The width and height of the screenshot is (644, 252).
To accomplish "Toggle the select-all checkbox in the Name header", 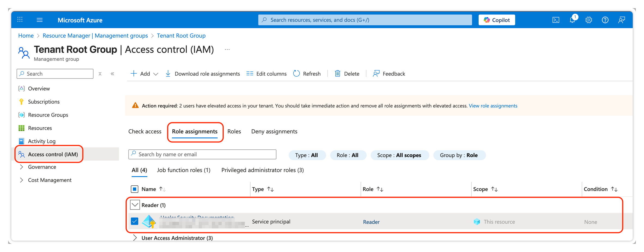I will tap(135, 189).
